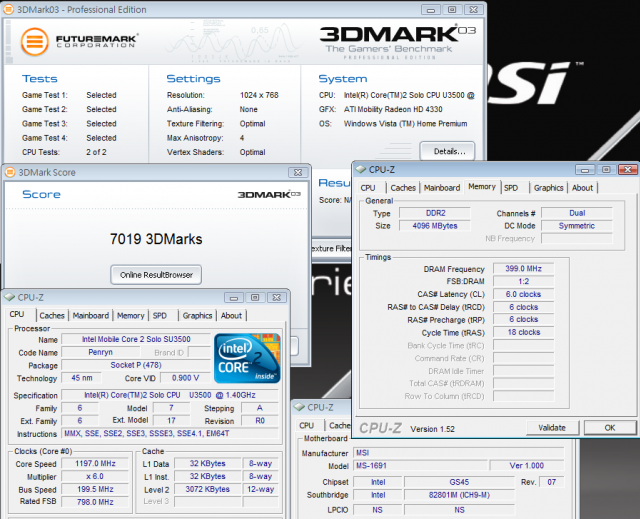
Task: Click the DDR2 memory type field
Action: [435, 213]
